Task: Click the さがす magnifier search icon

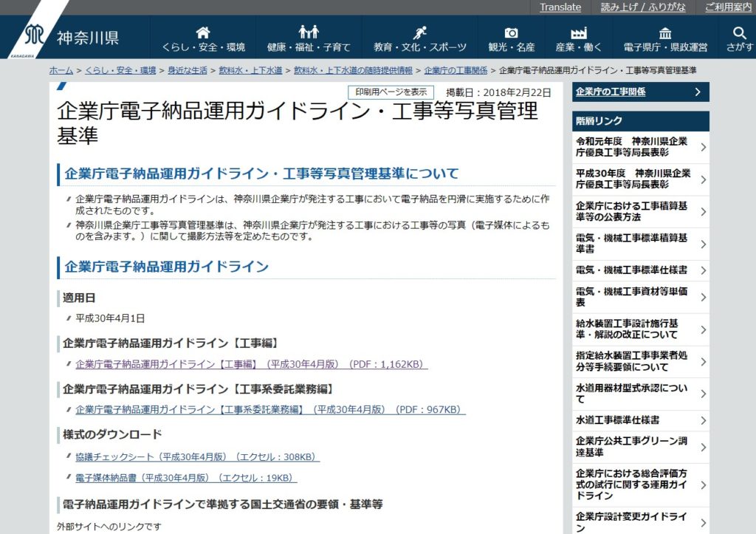Action: click(x=739, y=33)
